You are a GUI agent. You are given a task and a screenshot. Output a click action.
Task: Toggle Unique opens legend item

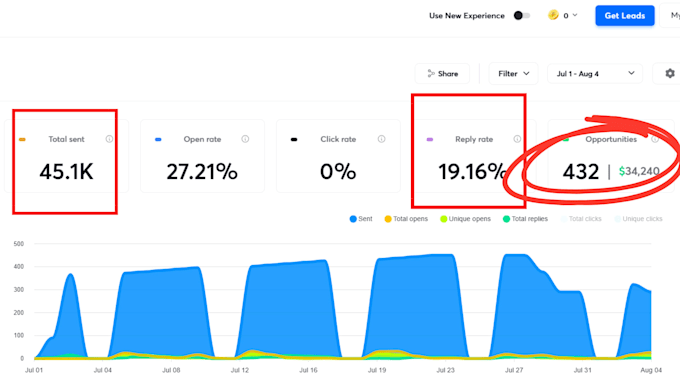click(465, 219)
